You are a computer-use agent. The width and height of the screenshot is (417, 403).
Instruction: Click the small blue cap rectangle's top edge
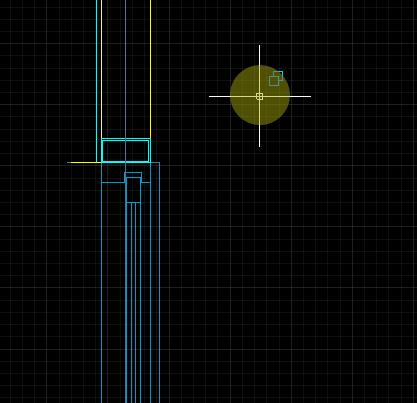click(x=133, y=173)
